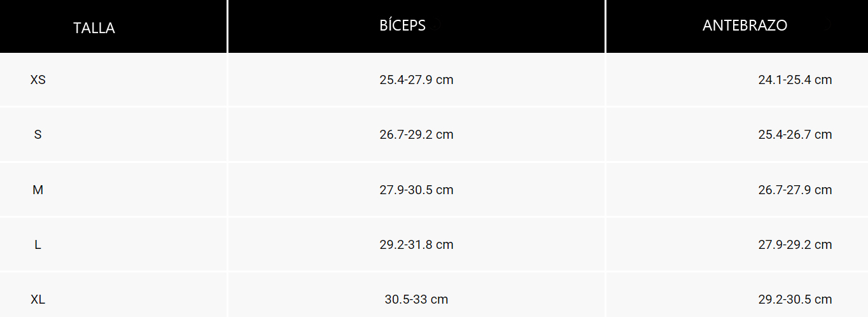Click the ANTEBRAZO column header
This screenshot has width=868, height=317.
tap(745, 25)
